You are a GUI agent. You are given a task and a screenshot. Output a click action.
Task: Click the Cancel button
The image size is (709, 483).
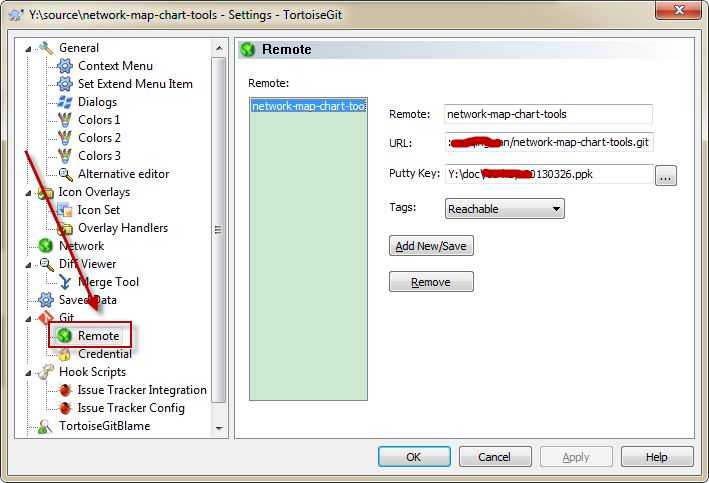point(495,457)
